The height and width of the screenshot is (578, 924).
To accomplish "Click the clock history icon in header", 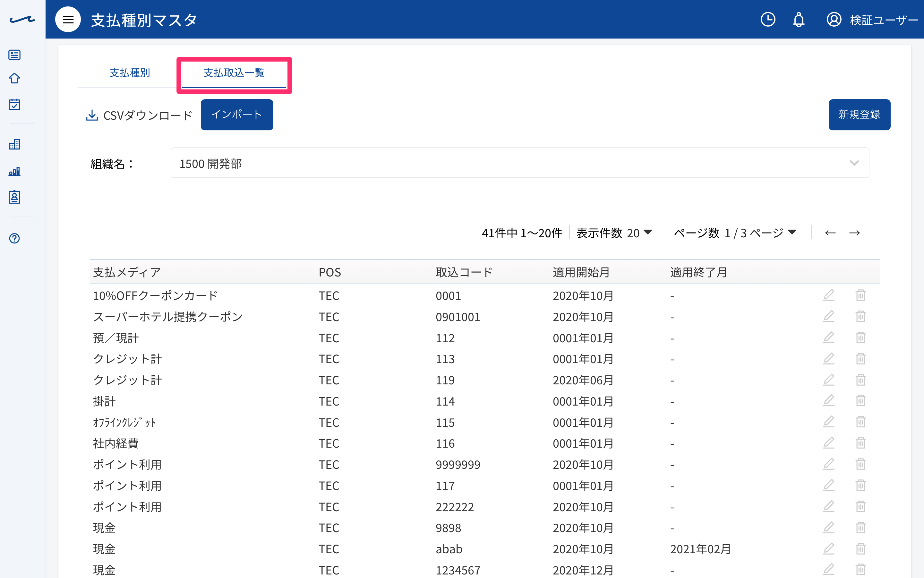I will (x=768, y=20).
